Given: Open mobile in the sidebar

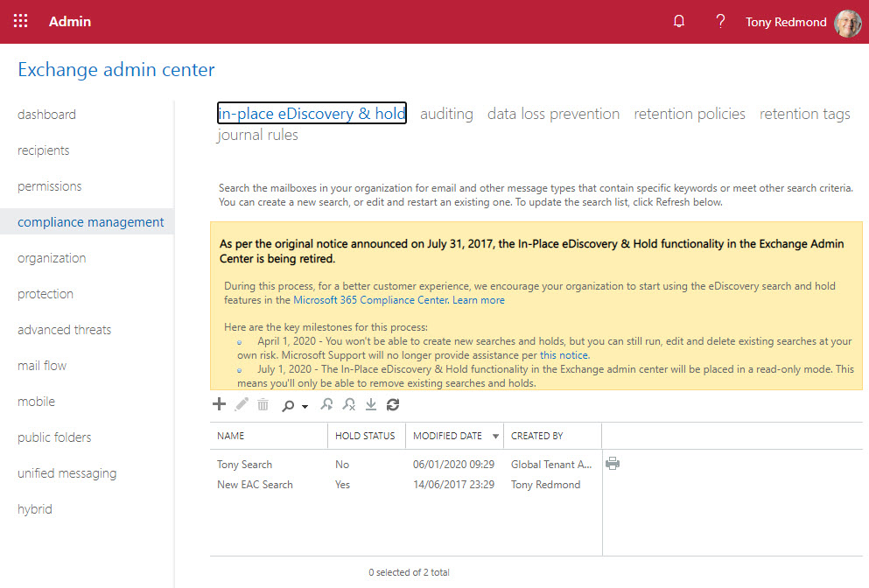Looking at the screenshot, I should [36, 402].
